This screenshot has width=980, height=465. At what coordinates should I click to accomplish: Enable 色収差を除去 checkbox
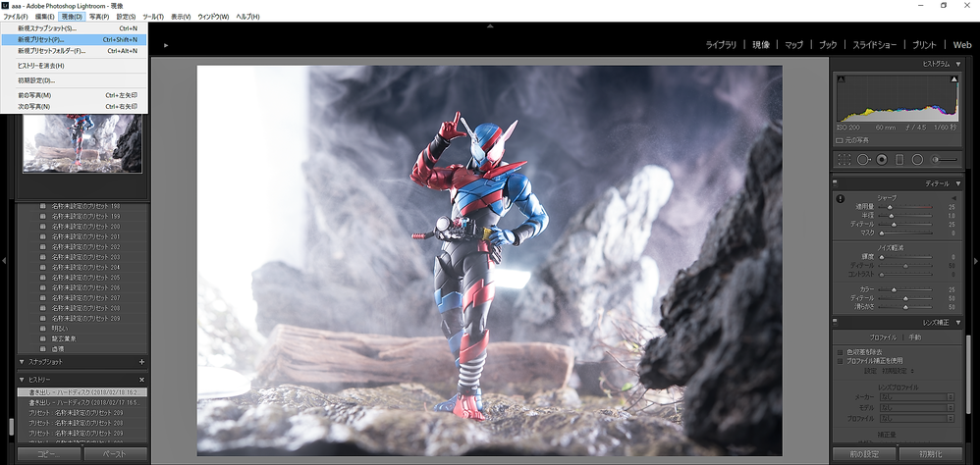pos(840,352)
